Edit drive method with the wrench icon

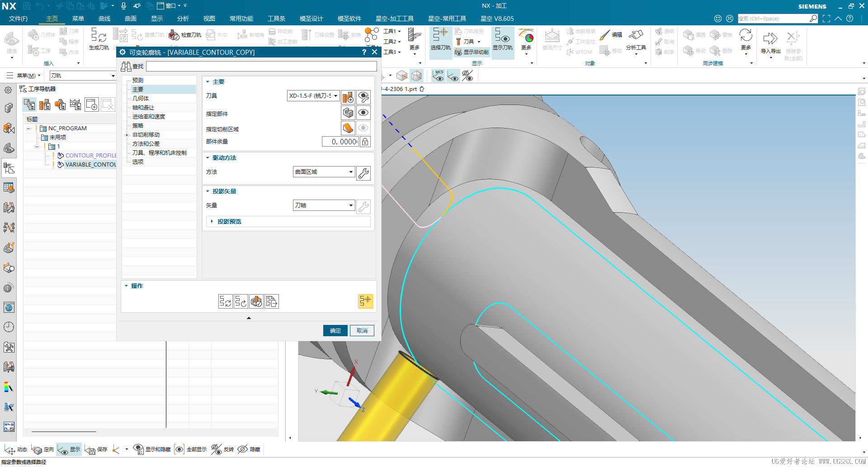point(363,173)
